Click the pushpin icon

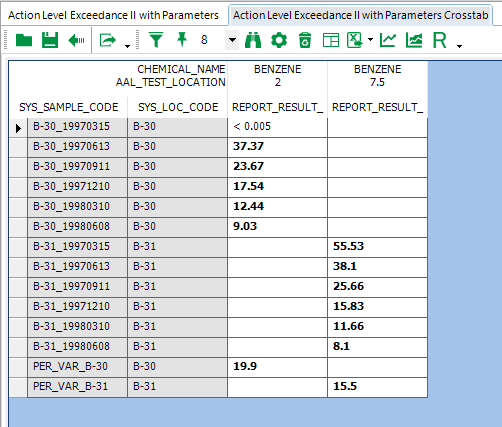pos(182,40)
